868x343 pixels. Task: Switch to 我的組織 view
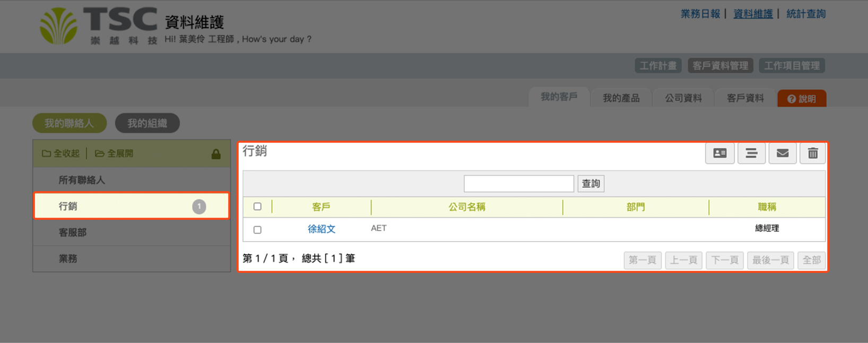tap(147, 123)
